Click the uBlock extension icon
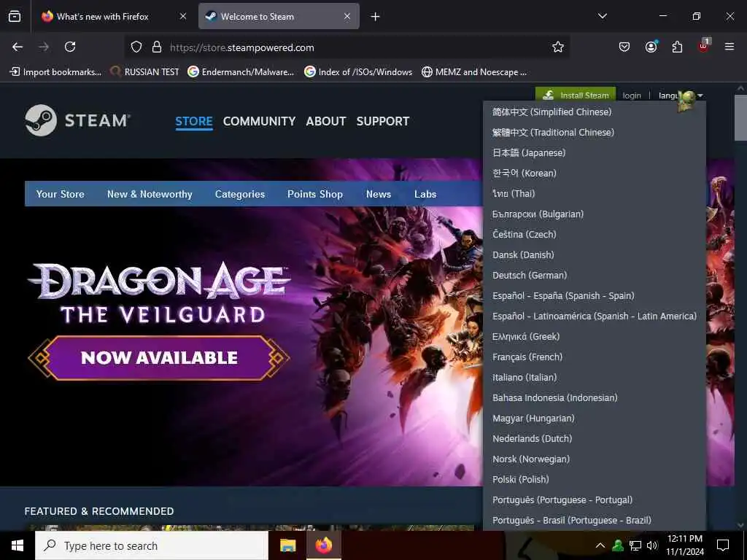 tap(704, 46)
